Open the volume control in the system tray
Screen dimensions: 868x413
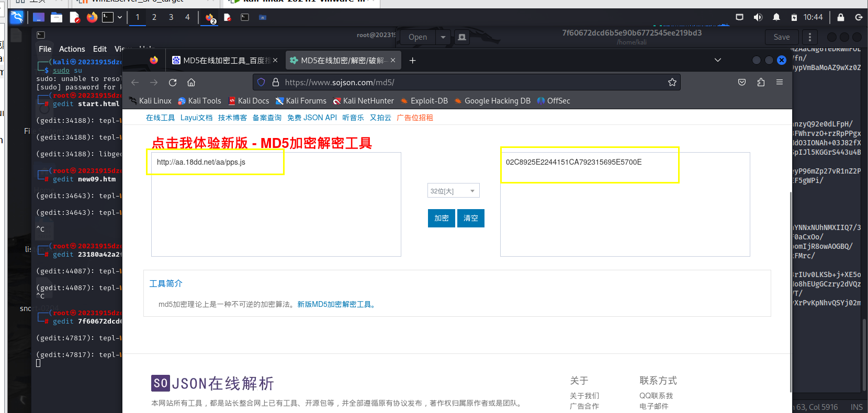click(758, 17)
